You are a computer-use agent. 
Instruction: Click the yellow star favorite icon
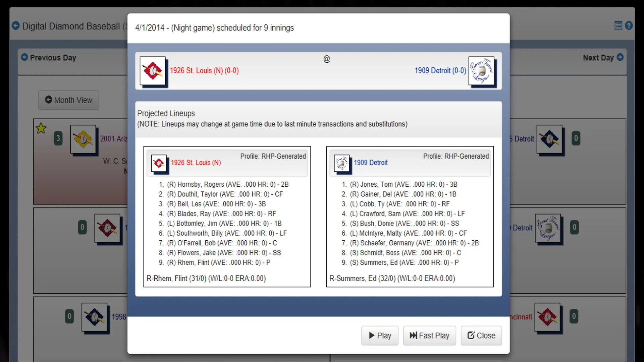41,128
